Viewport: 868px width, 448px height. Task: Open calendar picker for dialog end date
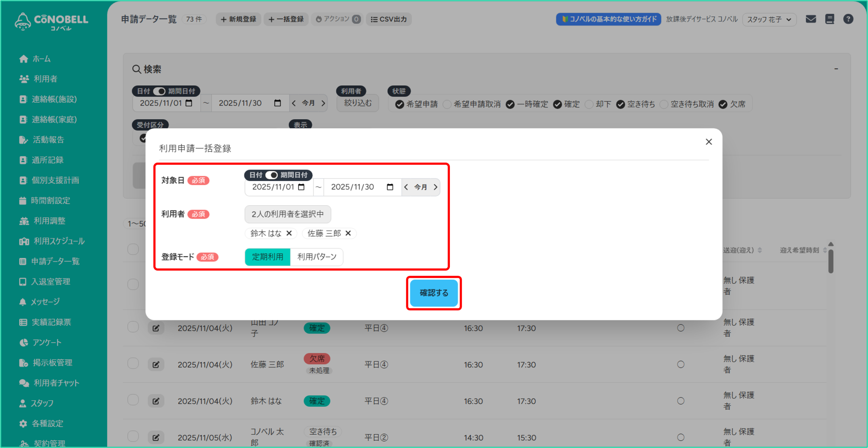390,187
